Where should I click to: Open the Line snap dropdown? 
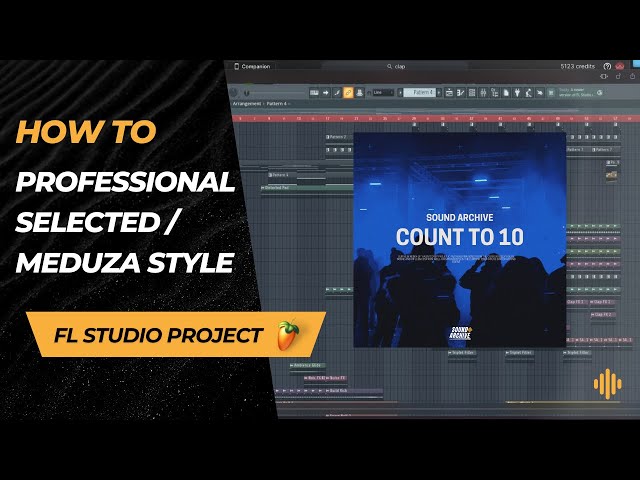pyautogui.click(x=383, y=93)
